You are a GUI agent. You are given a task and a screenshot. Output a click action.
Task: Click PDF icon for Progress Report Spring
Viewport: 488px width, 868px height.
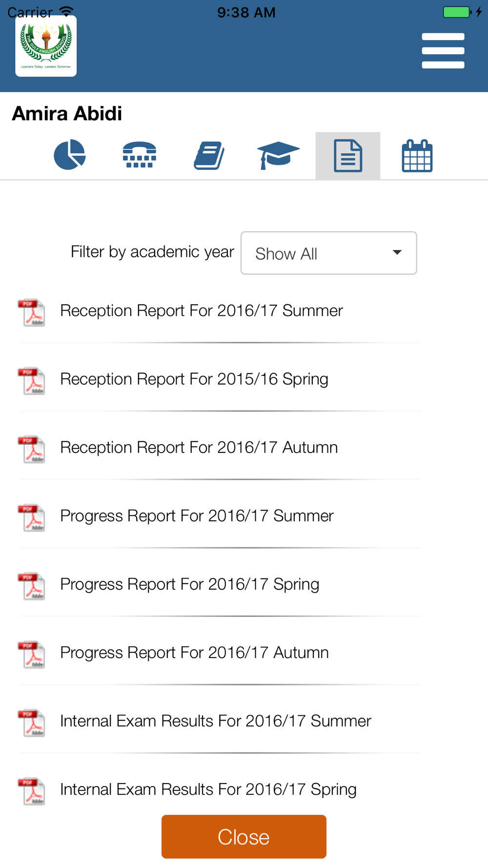tap(32, 586)
